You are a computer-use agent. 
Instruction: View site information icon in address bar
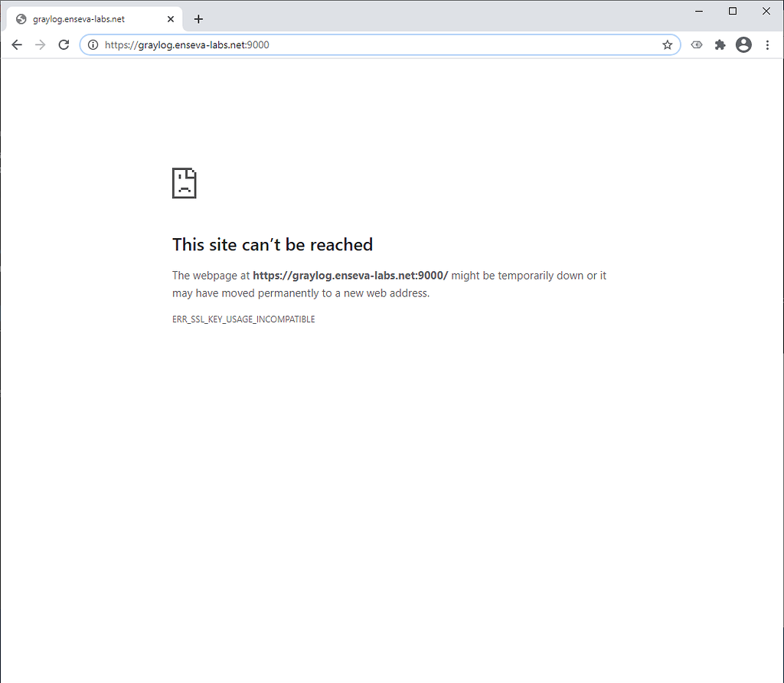93,45
